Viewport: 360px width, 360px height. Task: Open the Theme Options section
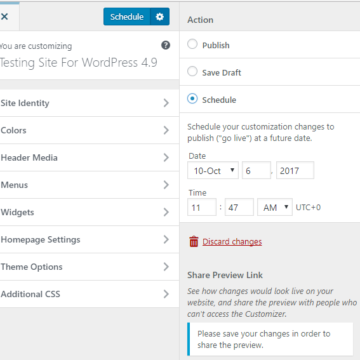coord(89,267)
